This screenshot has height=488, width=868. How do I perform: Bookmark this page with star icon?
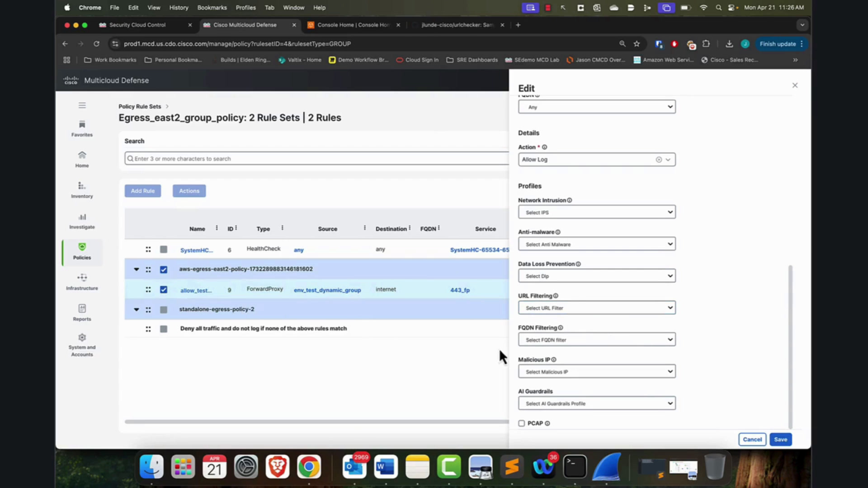[x=637, y=44]
